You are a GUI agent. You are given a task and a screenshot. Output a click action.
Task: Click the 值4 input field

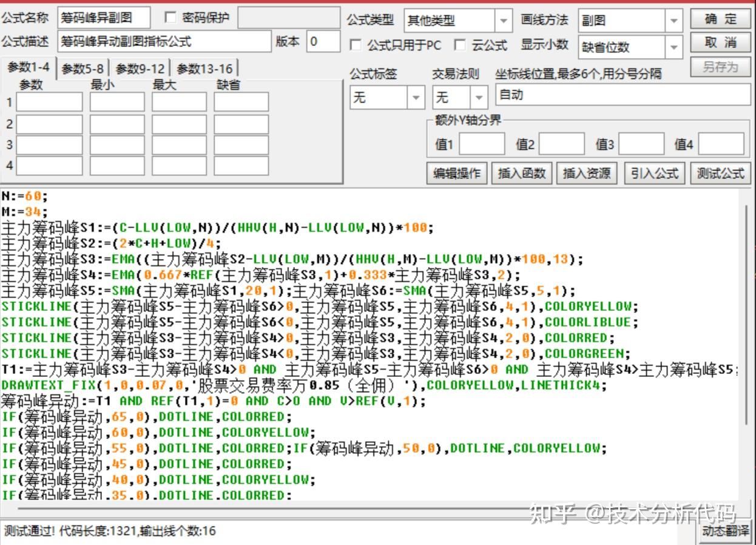(x=721, y=144)
